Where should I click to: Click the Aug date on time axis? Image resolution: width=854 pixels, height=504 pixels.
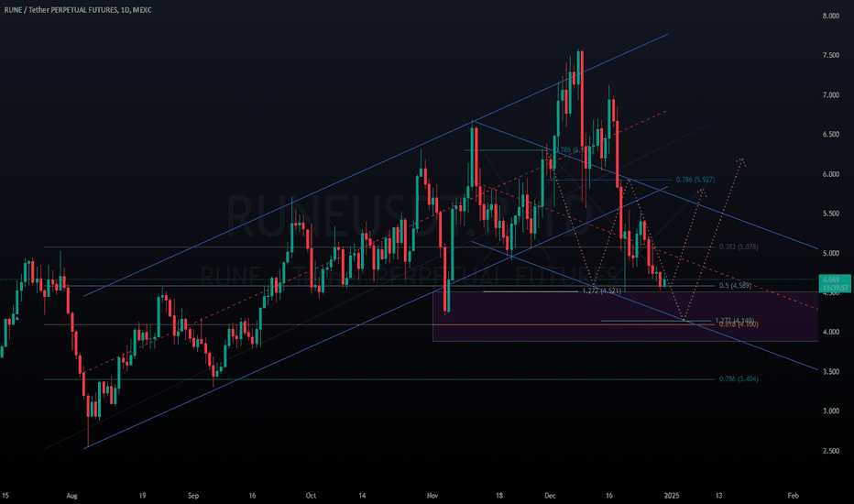[x=71, y=496]
